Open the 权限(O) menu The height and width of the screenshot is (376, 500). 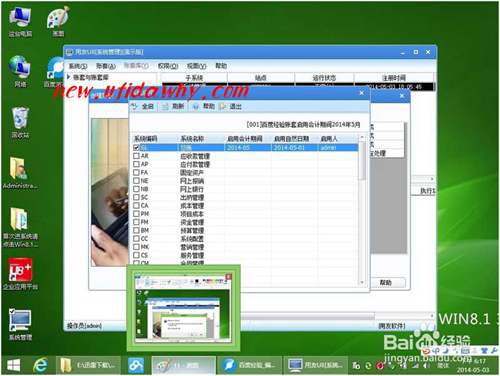(168, 66)
